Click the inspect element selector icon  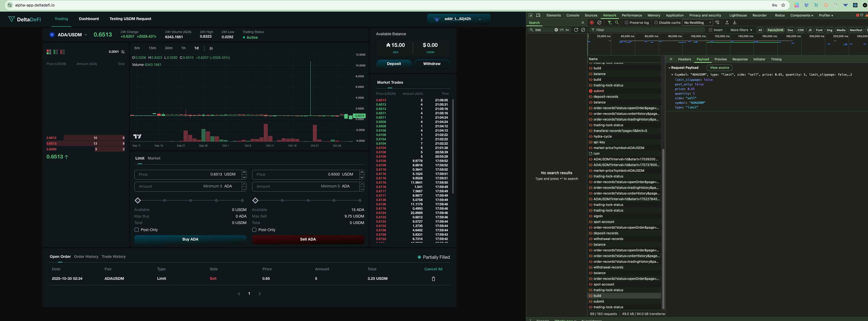531,15
